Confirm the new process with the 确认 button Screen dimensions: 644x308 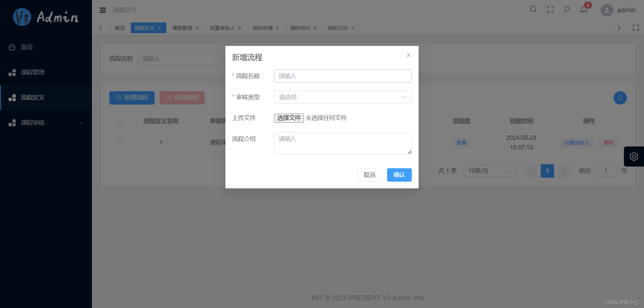(x=399, y=175)
